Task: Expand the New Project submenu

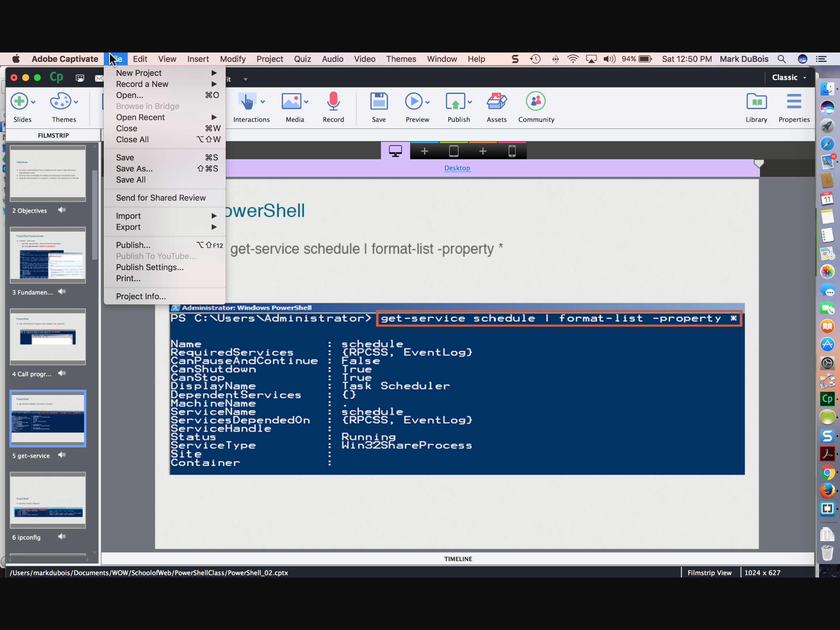Action: tap(164, 73)
